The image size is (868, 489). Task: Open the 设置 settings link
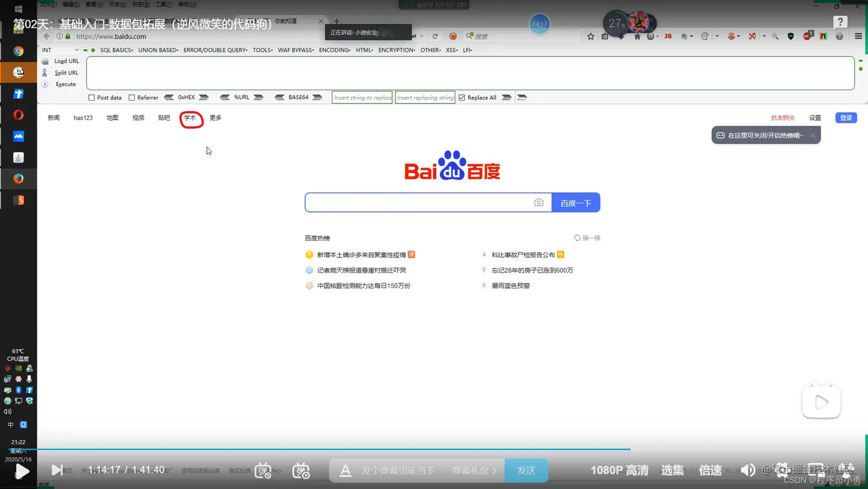tap(815, 118)
